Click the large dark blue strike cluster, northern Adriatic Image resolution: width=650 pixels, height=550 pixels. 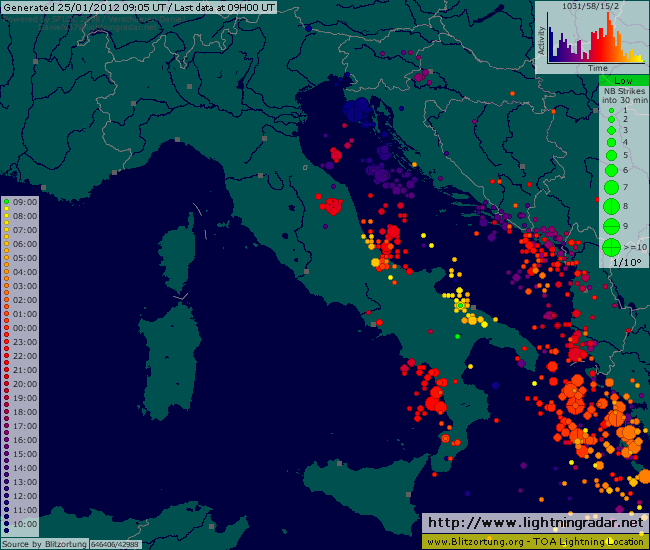pos(356,110)
